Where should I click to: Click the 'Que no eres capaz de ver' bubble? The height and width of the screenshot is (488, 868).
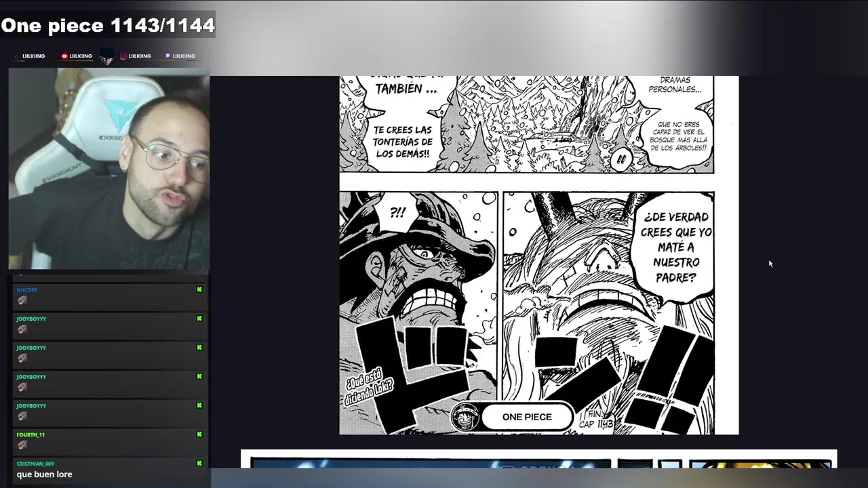pos(680,136)
